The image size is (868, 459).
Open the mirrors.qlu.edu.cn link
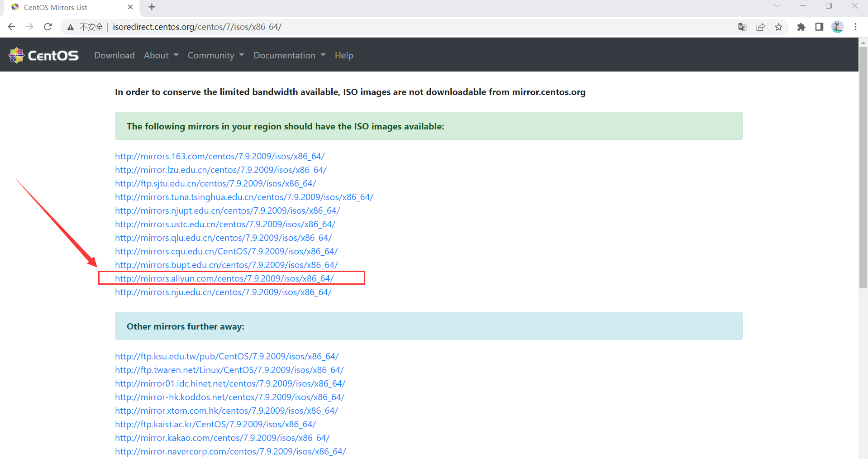223,238
